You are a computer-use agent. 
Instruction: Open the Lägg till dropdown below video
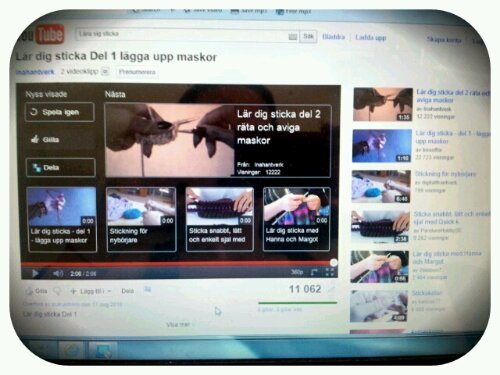(x=91, y=291)
